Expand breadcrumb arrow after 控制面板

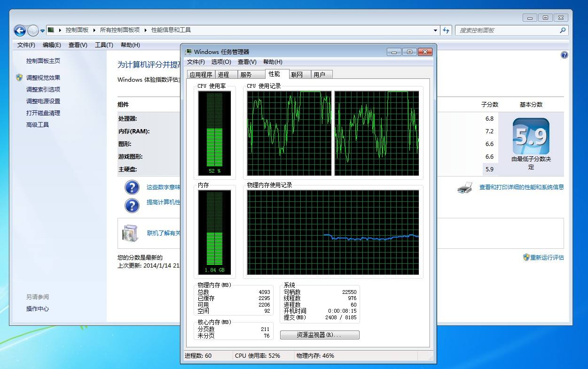click(x=94, y=30)
